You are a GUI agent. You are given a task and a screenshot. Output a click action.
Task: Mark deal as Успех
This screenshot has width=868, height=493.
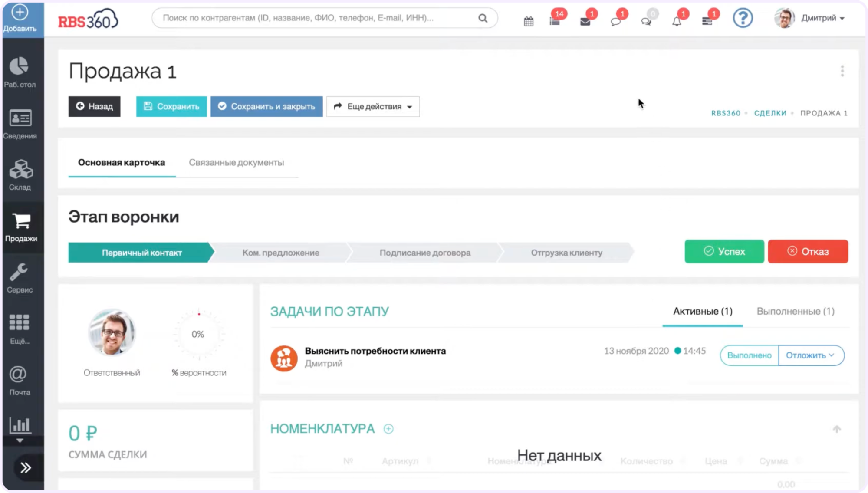[724, 251]
